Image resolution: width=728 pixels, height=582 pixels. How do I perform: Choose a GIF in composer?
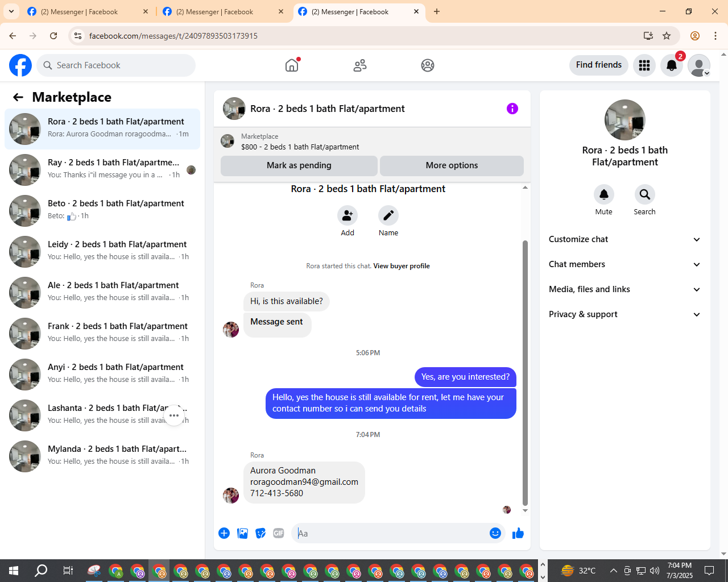pyautogui.click(x=279, y=533)
